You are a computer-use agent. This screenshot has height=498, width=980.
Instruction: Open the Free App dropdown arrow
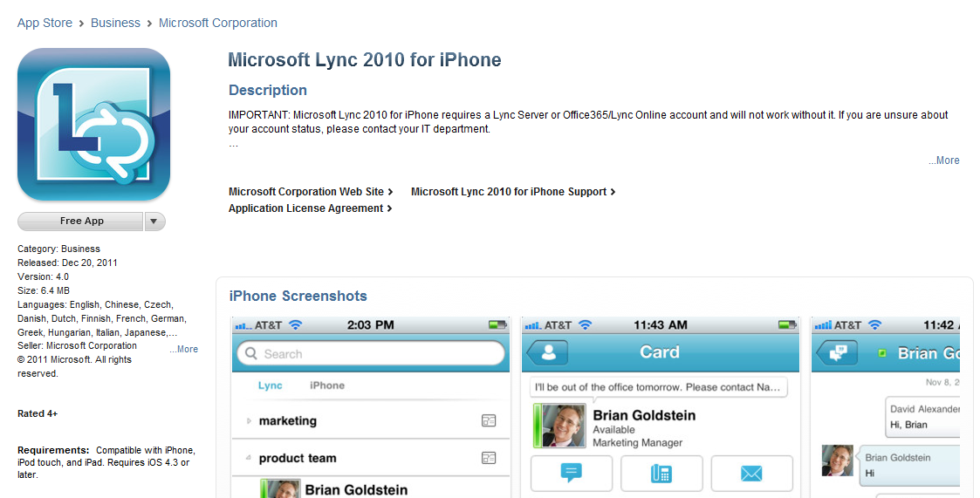pyautogui.click(x=155, y=222)
